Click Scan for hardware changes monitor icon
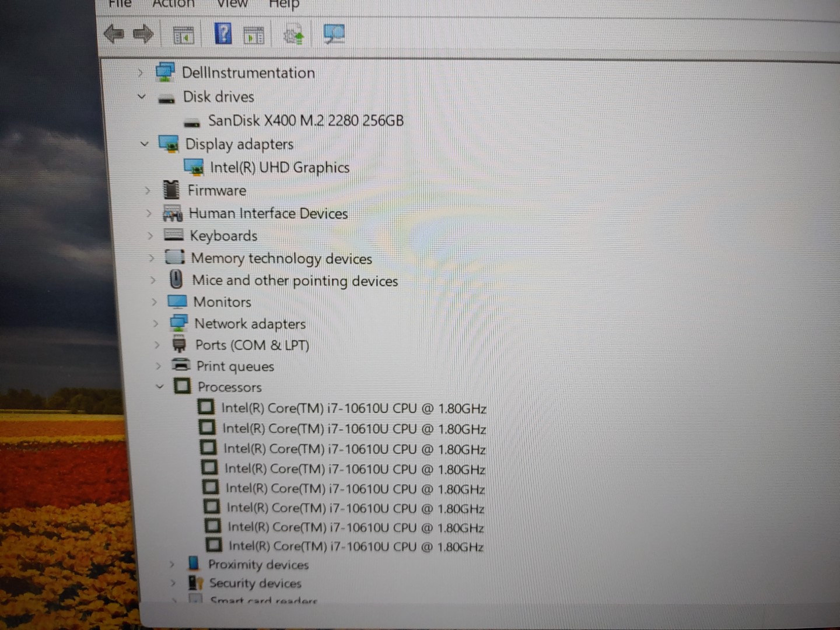Image resolution: width=840 pixels, height=630 pixels. 334,34
